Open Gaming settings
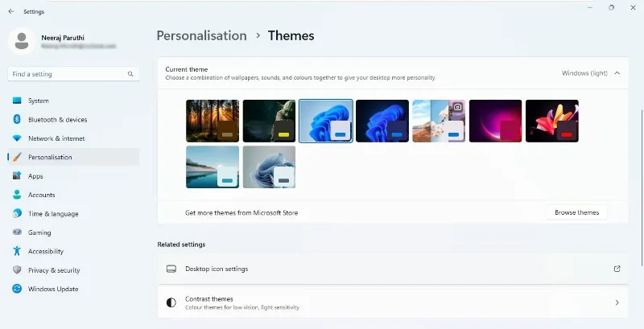The height and width of the screenshot is (329, 644). pyautogui.click(x=73, y=232)
